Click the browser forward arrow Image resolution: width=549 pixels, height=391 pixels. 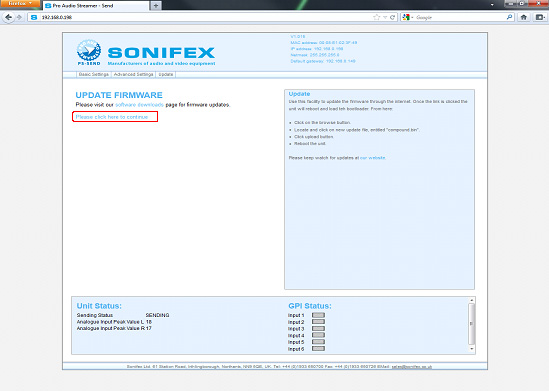click(20, 17)
